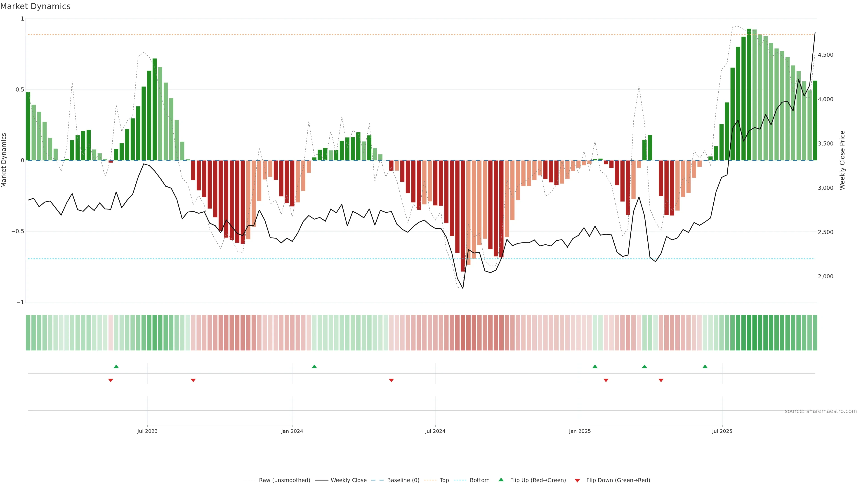Screen dimensions: 868x488
Task: Click green flip-up marker nearest Jul 2025
Action: point(705,366)
